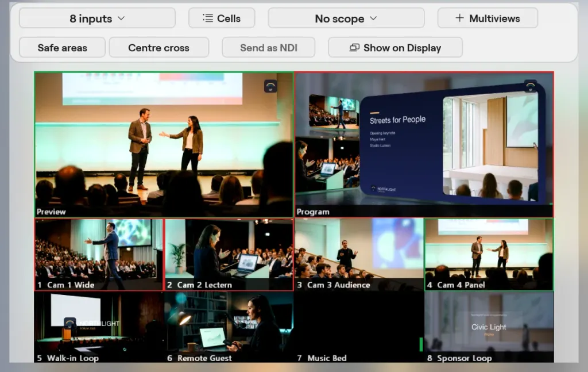The image size is (588, 372).
Task: Click the logo badge in Preview cell
Action: (x=270, y=86)
